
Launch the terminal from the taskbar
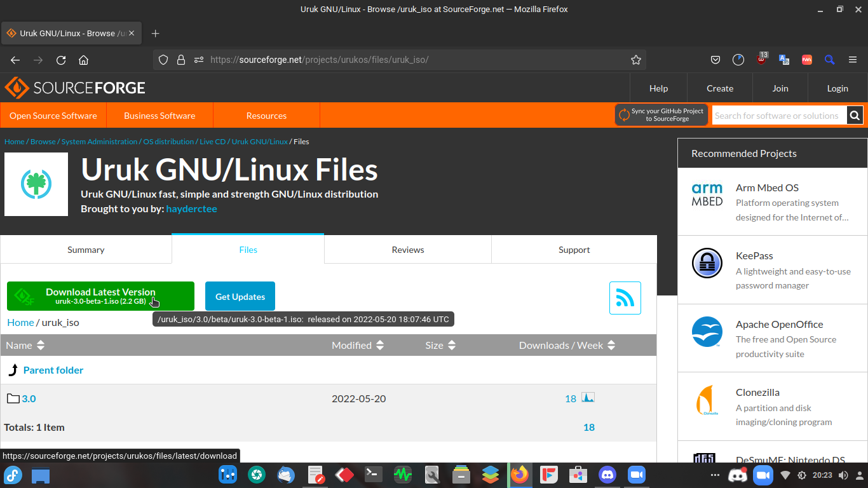coord(373,475)
